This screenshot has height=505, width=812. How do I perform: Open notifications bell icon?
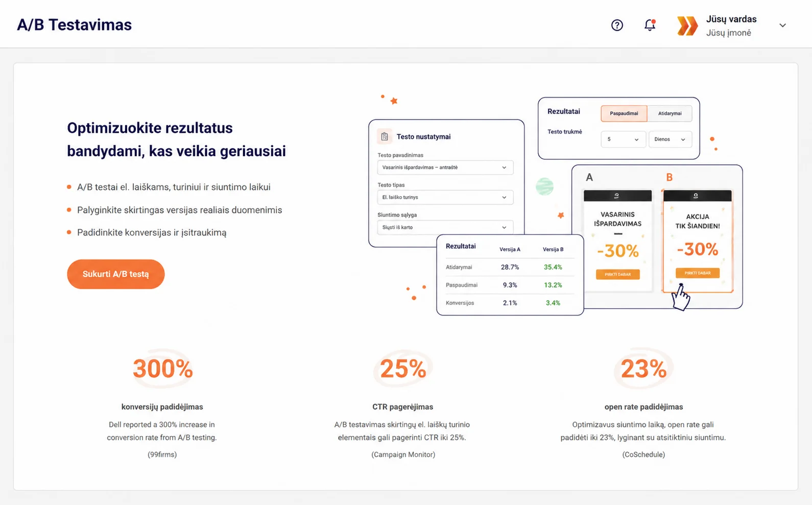[x=650, y=25]
